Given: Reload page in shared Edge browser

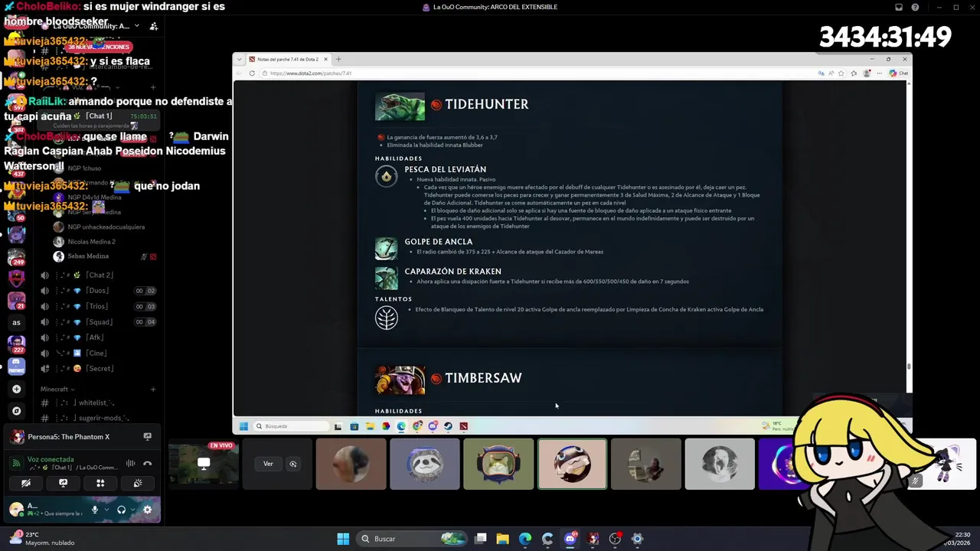Looking at the screenshot, I should [x=252, y=73].
